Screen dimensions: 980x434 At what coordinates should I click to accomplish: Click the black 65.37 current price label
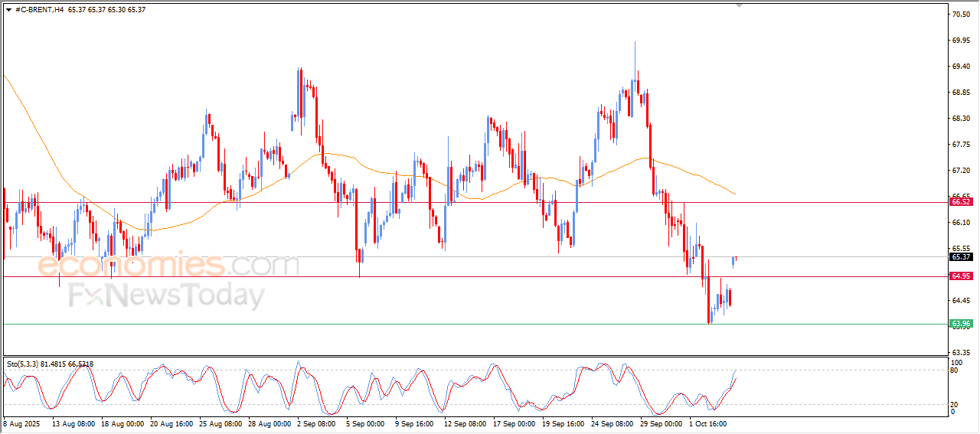coord(960,257)
